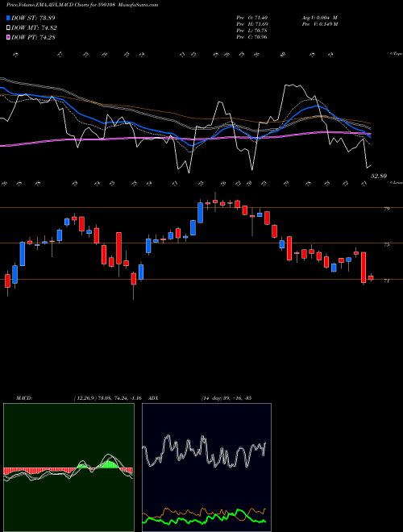Click the 'ADX' panel label

154,398
